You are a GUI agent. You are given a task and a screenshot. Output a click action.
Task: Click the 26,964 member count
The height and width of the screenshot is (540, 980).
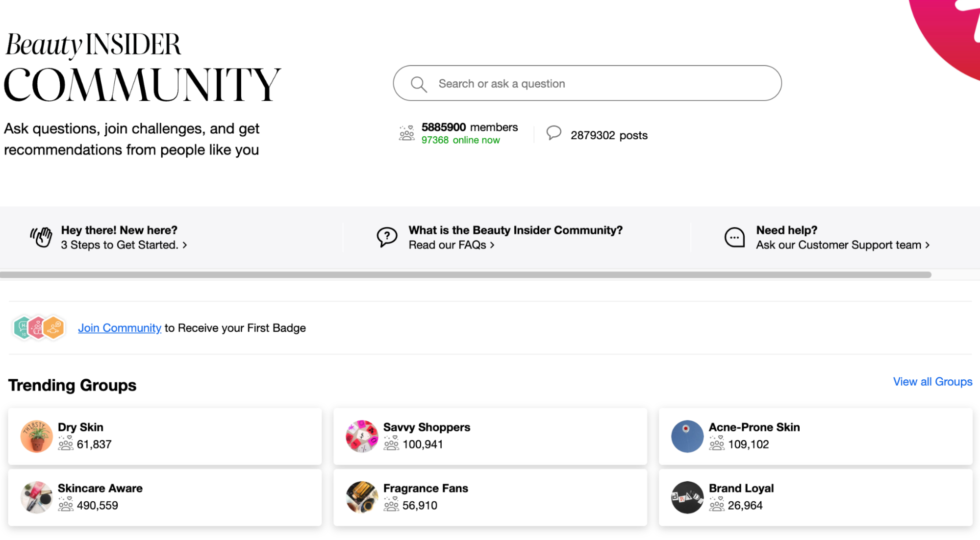click(x=745, y=505)
